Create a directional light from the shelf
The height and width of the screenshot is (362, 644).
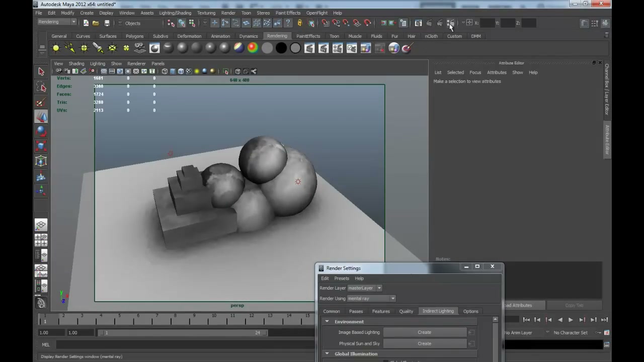coord(70,48)
